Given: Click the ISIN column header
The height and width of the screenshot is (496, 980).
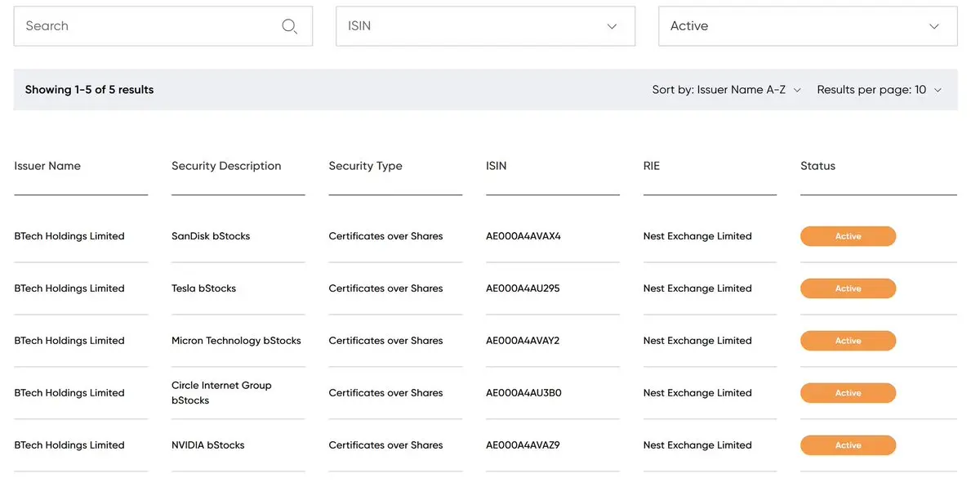Looking at the screenshot, I should [496, 166].
